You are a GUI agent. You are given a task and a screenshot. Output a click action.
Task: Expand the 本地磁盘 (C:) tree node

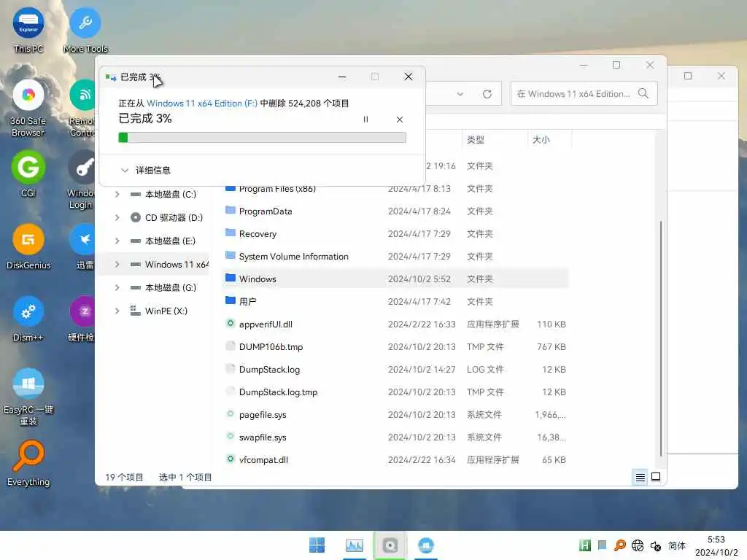117,194
